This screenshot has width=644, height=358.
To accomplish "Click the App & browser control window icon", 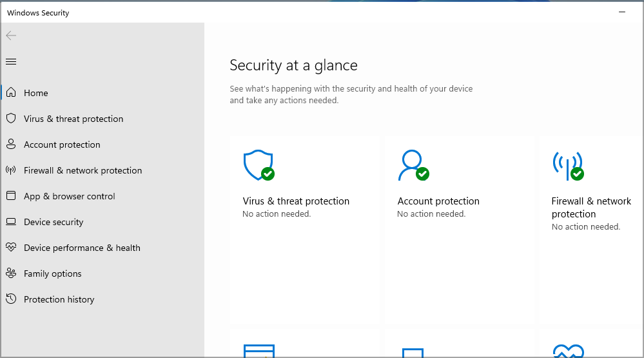I will 11,195.
